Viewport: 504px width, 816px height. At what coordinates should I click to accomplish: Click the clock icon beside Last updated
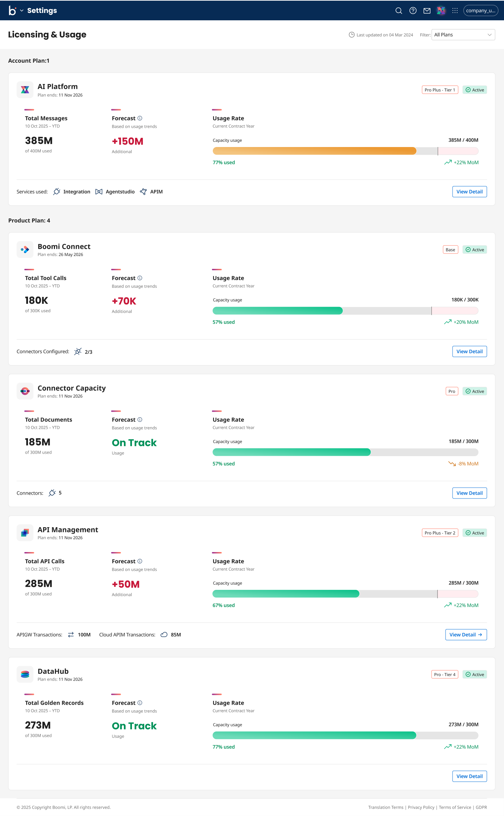[x=352, y=35]
